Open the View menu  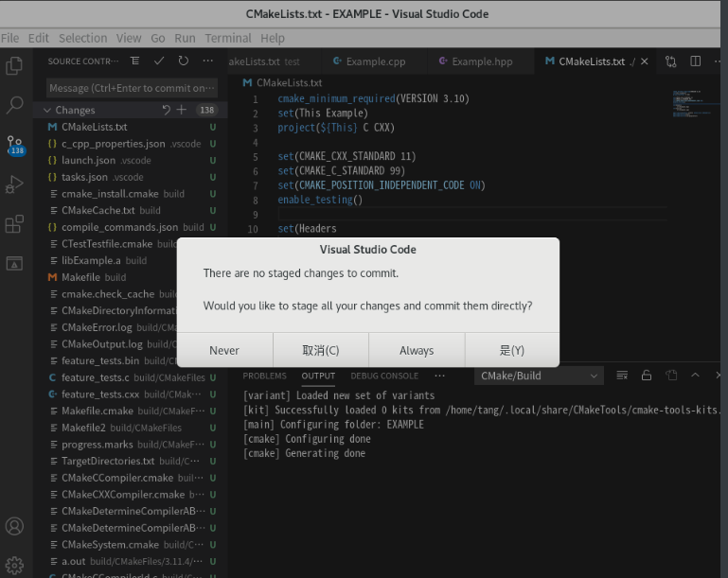pos(129,38)
